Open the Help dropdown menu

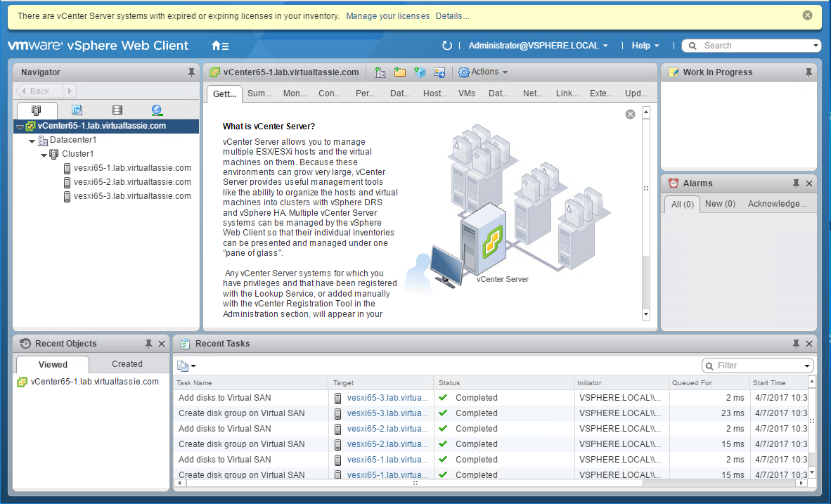pos(645,46)
